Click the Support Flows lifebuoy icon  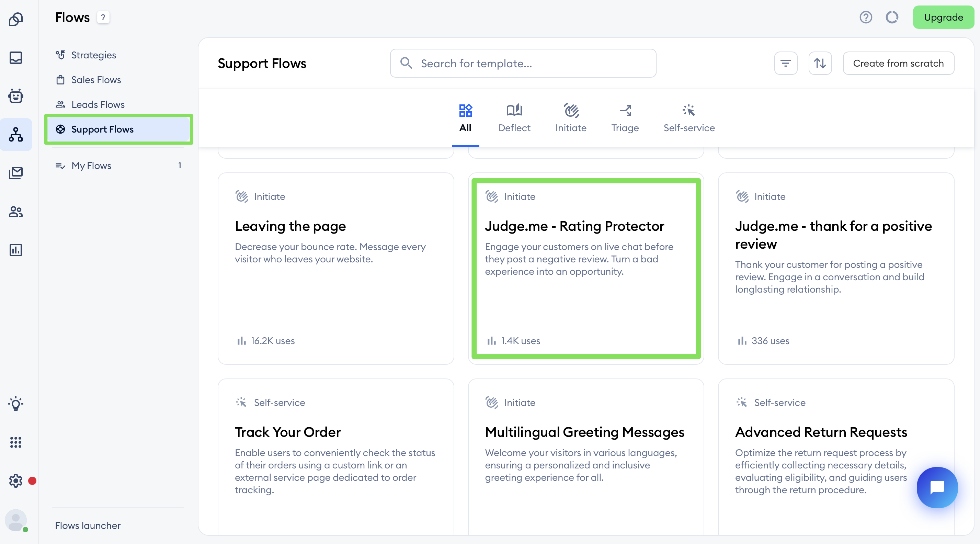60,129
